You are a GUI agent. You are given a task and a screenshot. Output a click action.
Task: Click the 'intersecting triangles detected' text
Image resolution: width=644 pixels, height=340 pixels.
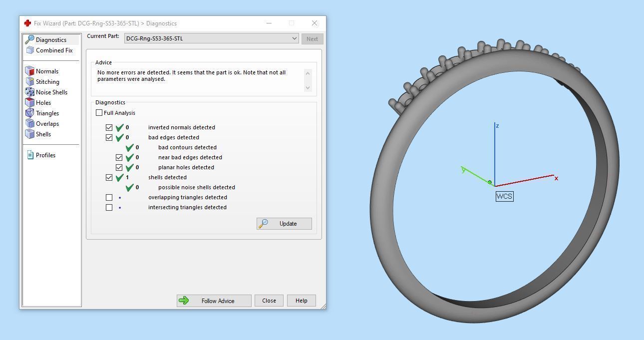[187, 207]
